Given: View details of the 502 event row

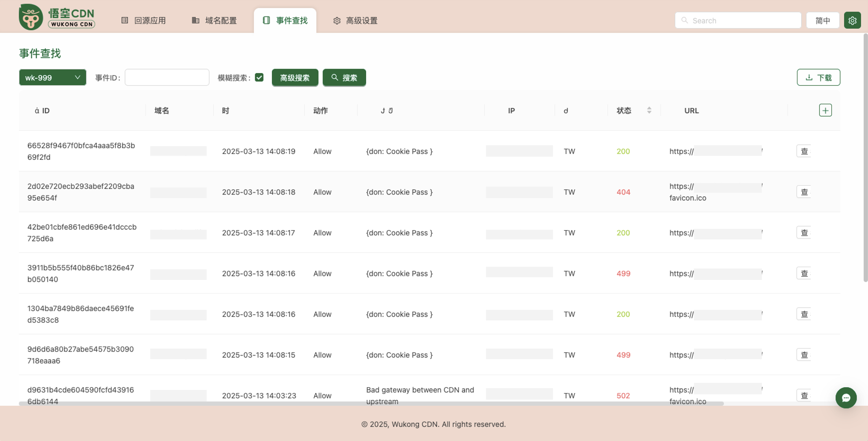Looking at the screenshot, I should tap(804, 395).
